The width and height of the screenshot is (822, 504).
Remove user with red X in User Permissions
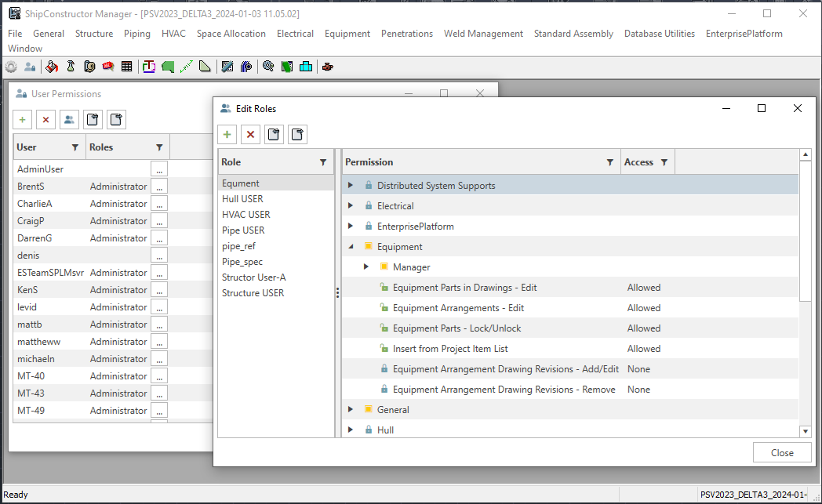click(45, 119)
